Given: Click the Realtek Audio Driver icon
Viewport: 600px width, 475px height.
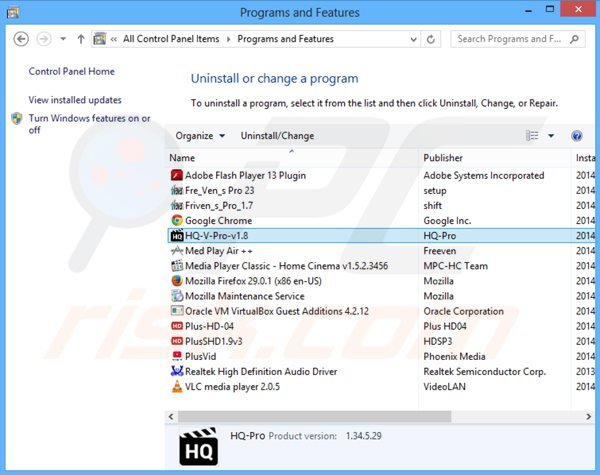Looking at the screenshot, I should point(176,371).
